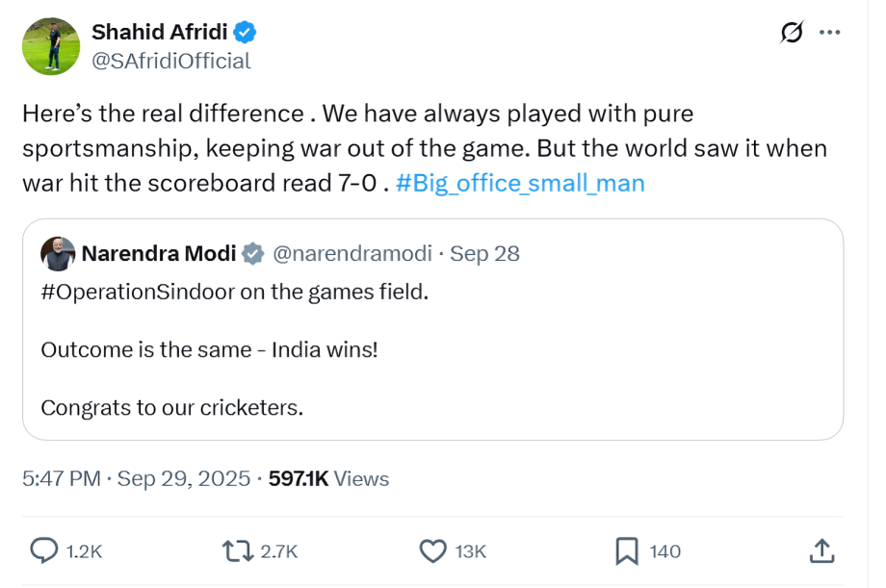This screenshot has width=886, height=588.
Task: Click Narendra Modi's grey verified badge
Action: [x=252, y=253]
